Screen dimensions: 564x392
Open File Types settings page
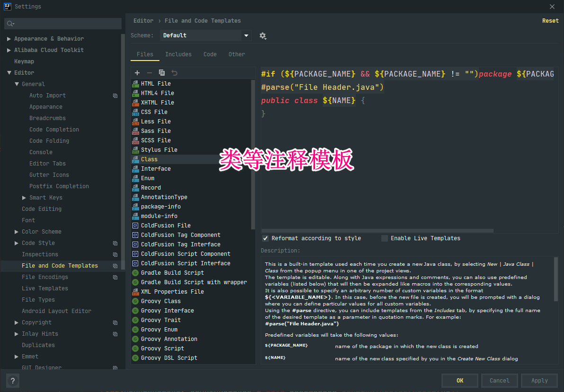click(38, 300)
